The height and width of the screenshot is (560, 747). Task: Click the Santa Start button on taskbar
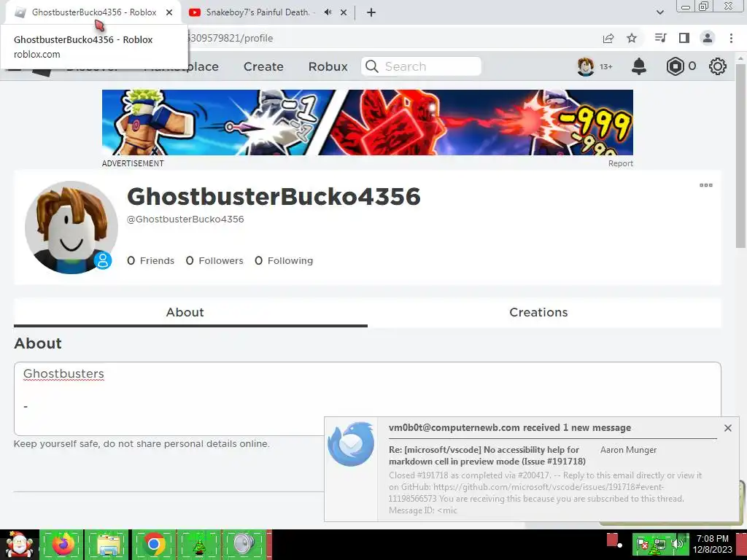pos(20,545)
